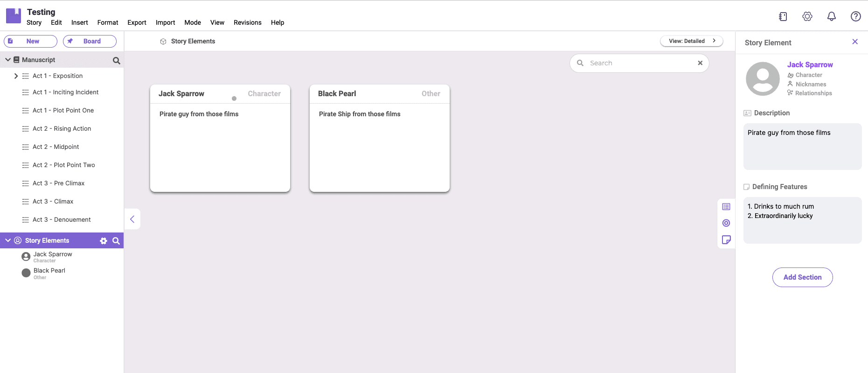Open the Revisions menu
Viewport: 868px width, 373px height.
click(x=248, y=22)
